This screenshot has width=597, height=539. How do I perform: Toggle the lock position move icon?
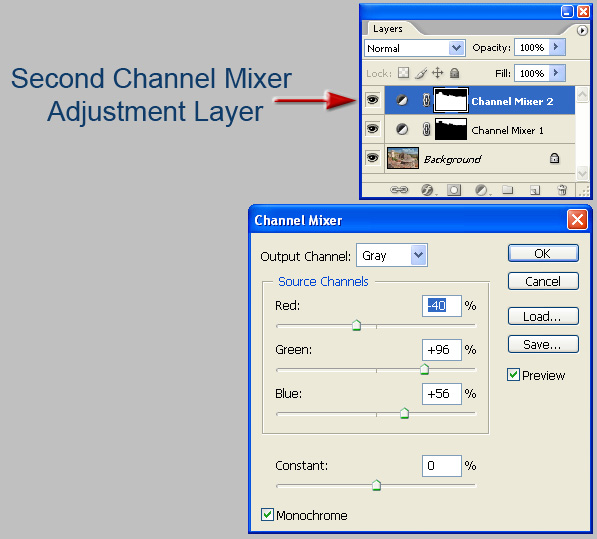[437, 73]
